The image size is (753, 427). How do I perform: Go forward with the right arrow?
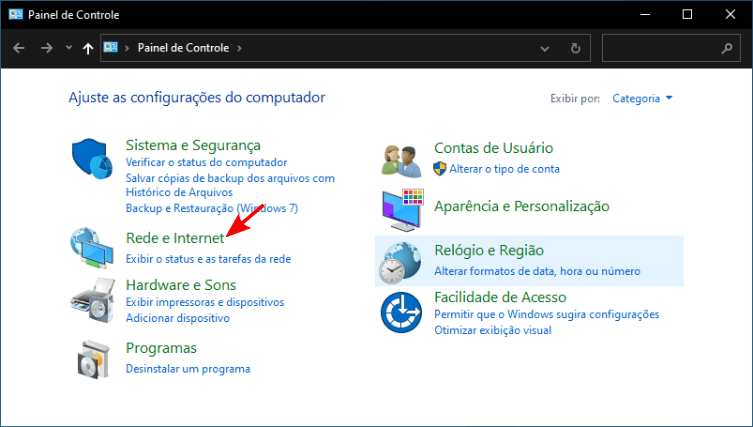coord(47,48)
